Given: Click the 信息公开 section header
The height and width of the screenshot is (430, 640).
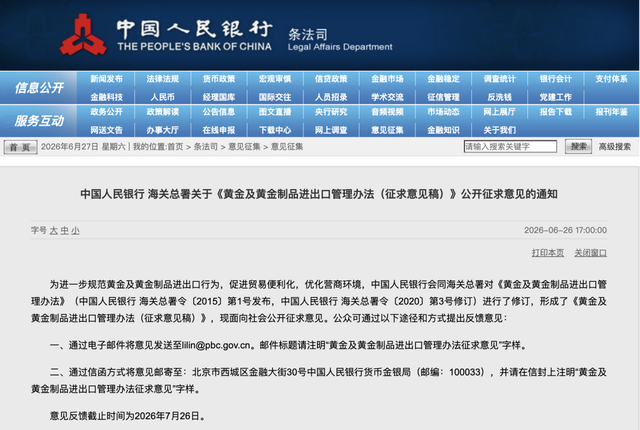Looking at the screenshot, I should pos(39,88).
